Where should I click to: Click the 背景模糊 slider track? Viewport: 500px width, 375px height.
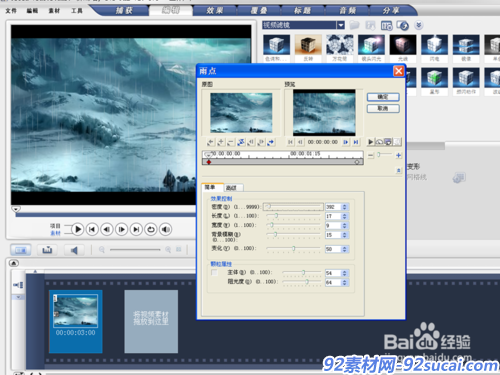[293, 235]
